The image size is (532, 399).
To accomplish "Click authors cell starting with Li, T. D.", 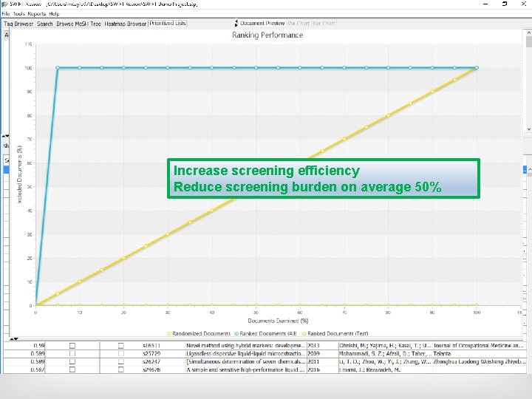I will point(385,361).
